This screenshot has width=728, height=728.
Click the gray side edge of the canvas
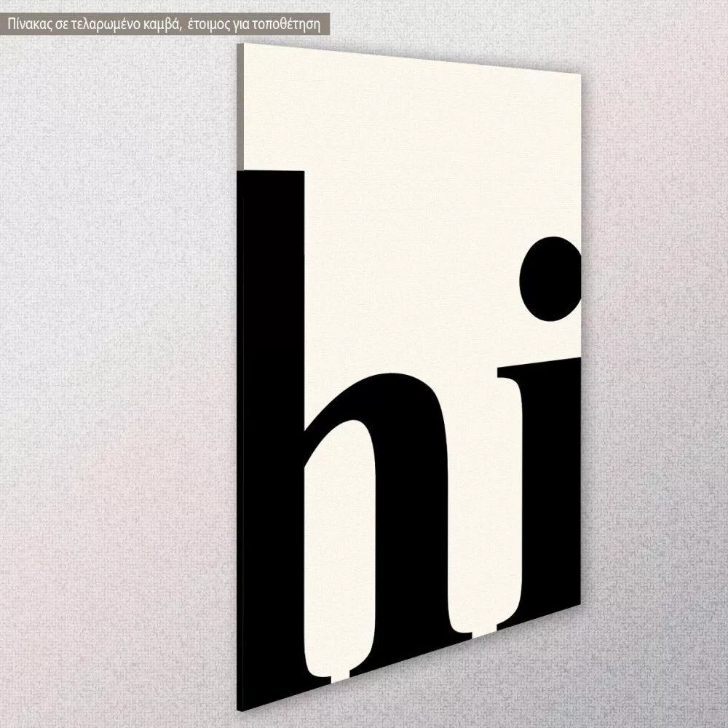coord(240,109)
